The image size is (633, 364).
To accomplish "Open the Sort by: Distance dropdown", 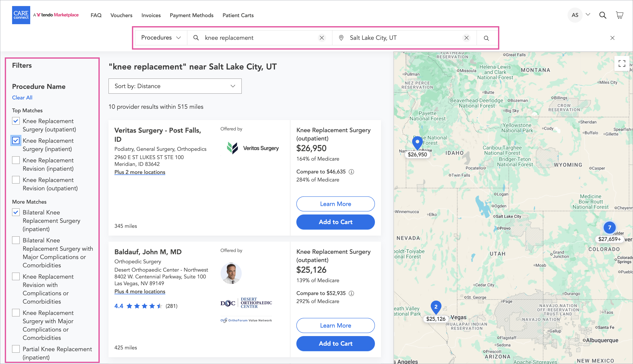I will coord(175,86).
